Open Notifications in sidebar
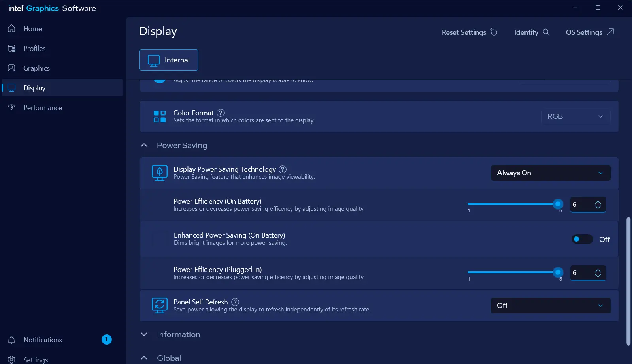Viewport: 632px width, 364px height. tap(62, 340)
